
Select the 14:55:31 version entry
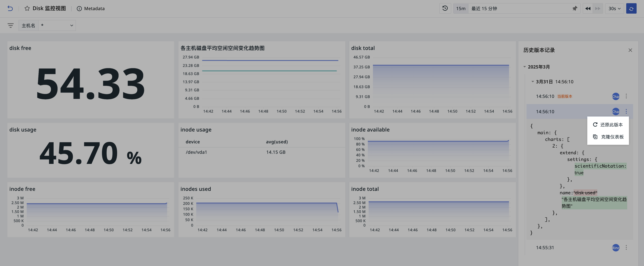(x=580, y=247)
